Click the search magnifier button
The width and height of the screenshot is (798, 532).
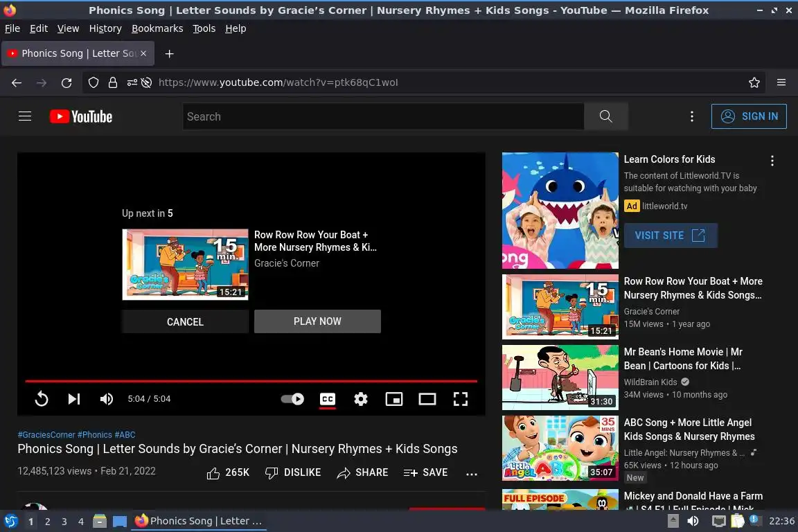click(605, 116)
